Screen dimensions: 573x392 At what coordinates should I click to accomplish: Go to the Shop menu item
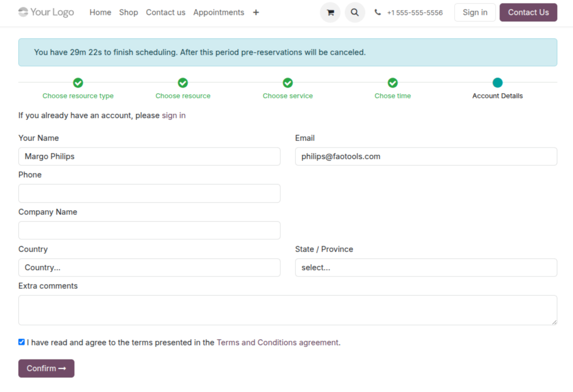pyautogui.click(x=128, y=12)
